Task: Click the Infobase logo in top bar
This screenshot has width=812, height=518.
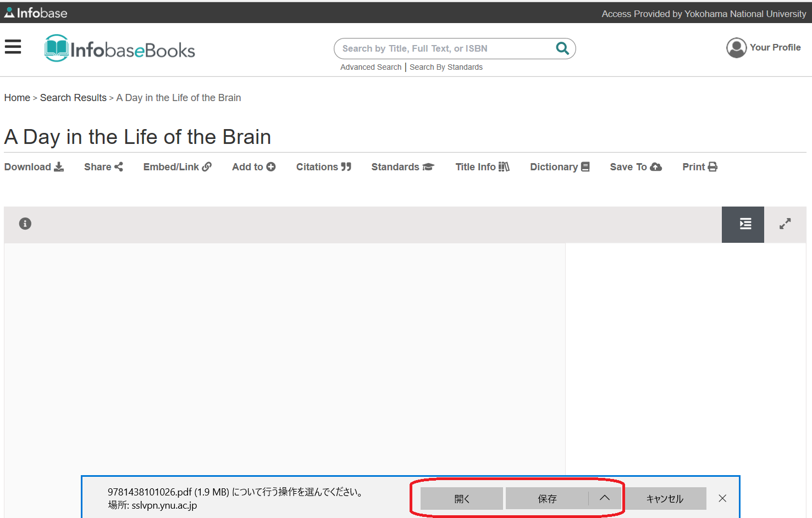Action: pos(36,13)
